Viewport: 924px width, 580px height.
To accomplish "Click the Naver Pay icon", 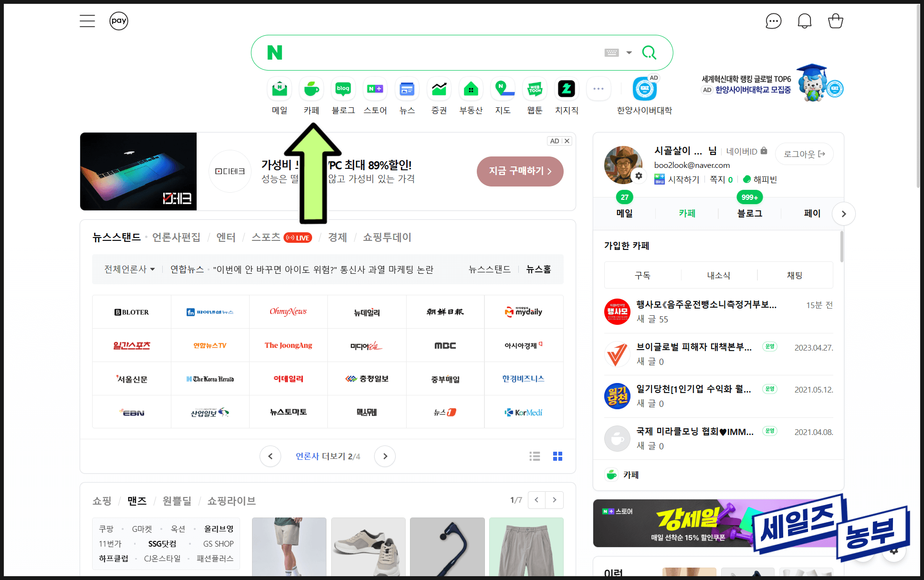I will coord(118,21).
